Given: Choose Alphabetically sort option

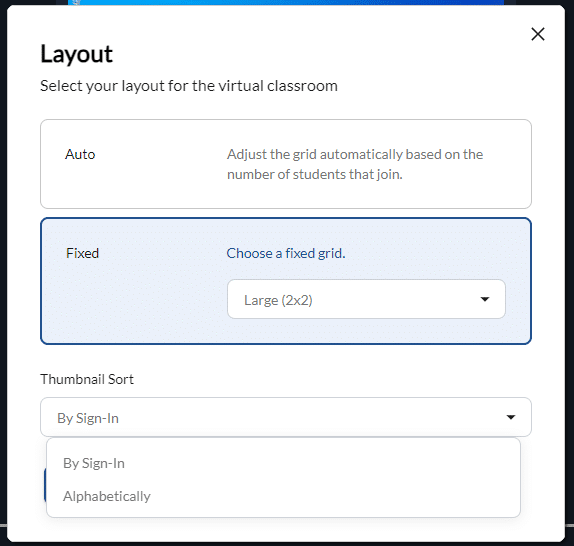Looking at the screenshot, I should [x=283, y=496].
